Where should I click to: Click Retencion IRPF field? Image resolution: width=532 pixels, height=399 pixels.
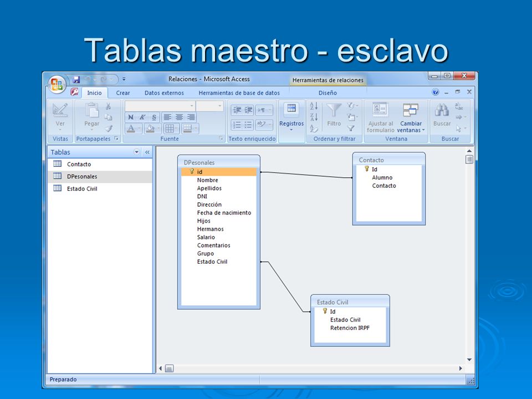click(350, 328)
